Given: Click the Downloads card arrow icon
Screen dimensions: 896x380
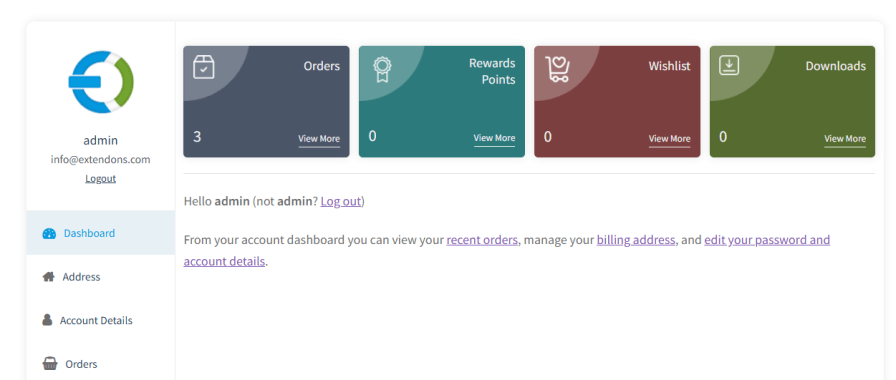Looking at the screenshot, I should click(729, 66).
